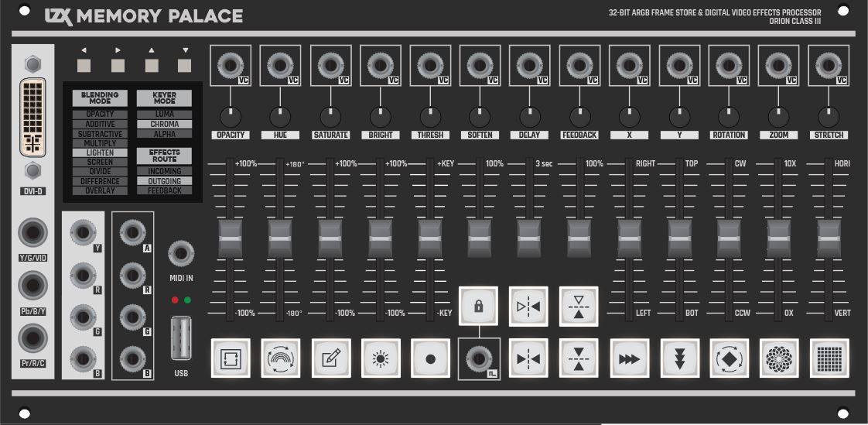Viewport: 868px width, 425px height.
Task: Click the rainbow hue arc icon button
Action: (281, 358)
